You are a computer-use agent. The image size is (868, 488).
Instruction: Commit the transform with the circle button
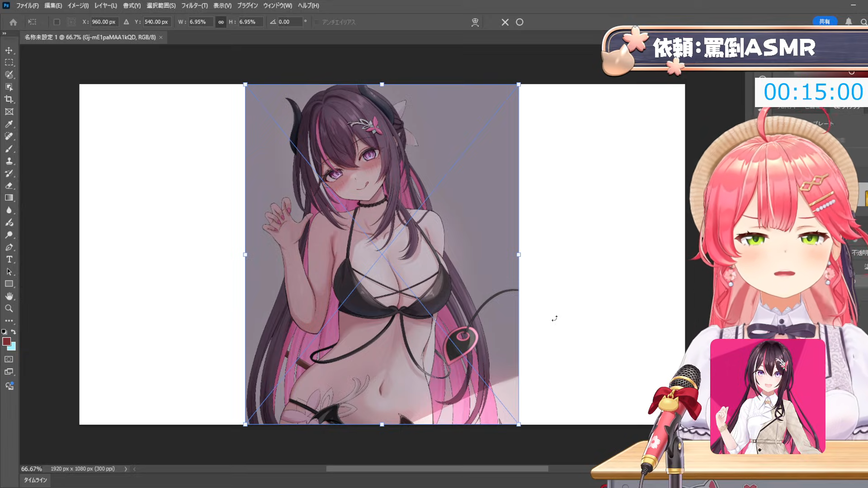(x=519, y=22)
